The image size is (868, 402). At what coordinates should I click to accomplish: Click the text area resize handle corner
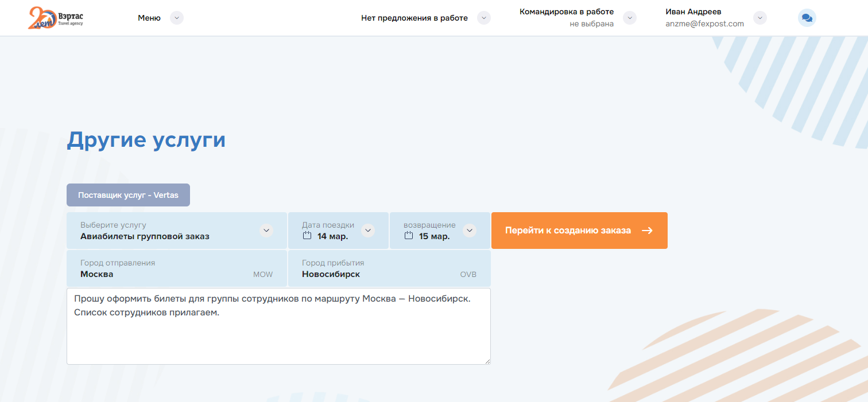(x=487, y=361)
